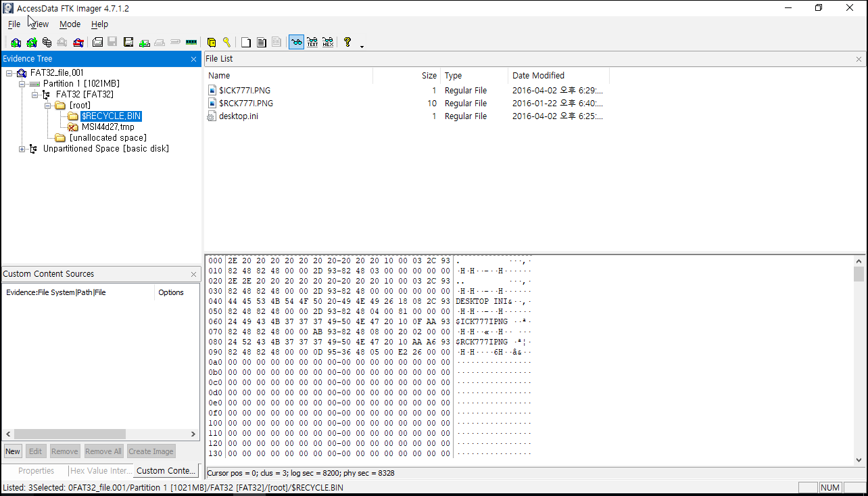Collapse the Partition 1 [1021MB] node

click(x=22, y=83)
